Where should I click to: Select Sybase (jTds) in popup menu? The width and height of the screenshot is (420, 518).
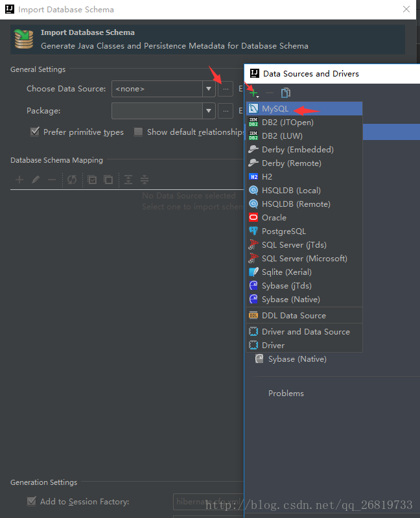pyautogui.click(x=304, y=286)
